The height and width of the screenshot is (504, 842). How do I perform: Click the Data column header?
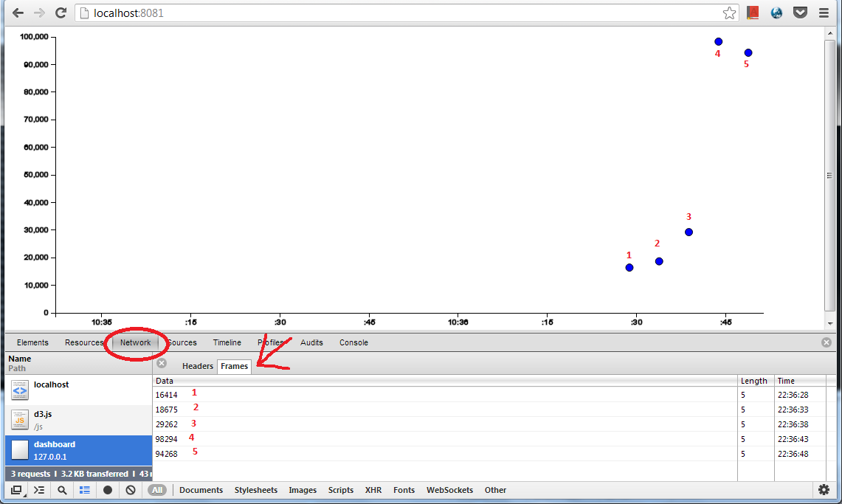click(x=445, y=381)
